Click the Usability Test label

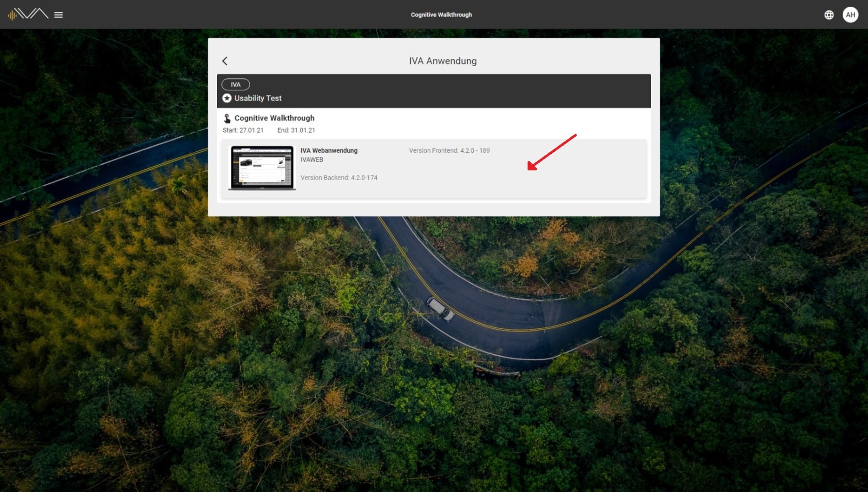pyautogui.click(x=258, y=98)
